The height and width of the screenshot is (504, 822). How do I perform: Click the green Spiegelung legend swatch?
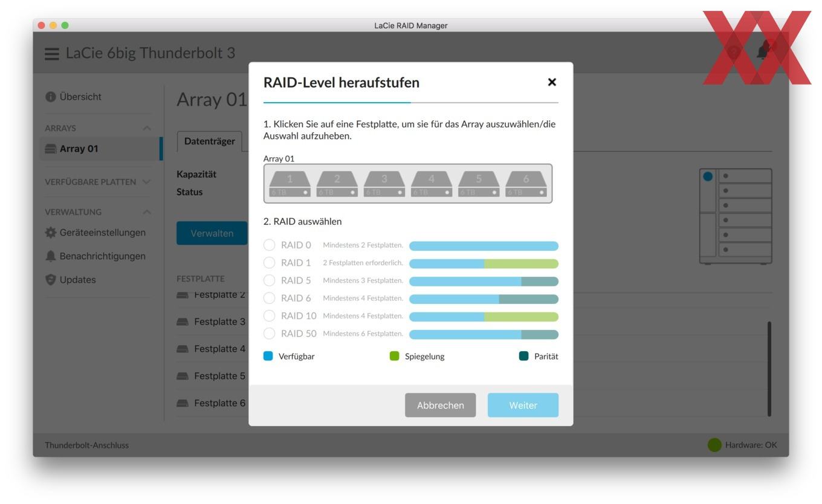(x=395, y=356)
